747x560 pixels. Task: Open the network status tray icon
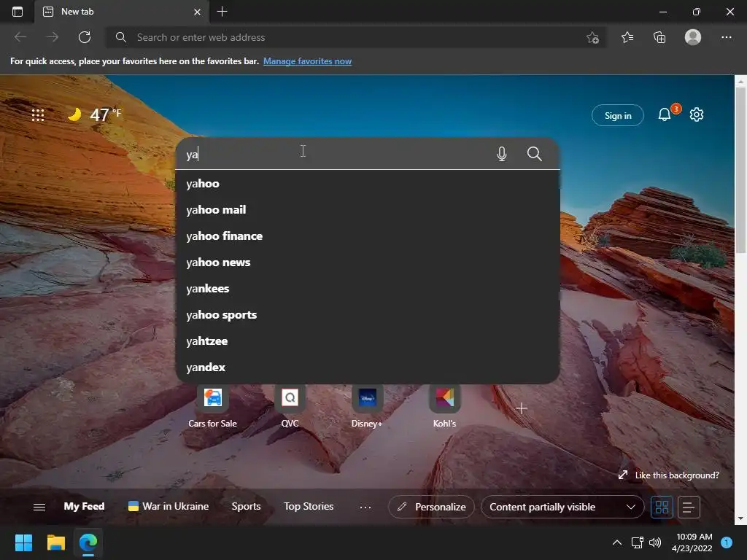click(x=638, y=542)
